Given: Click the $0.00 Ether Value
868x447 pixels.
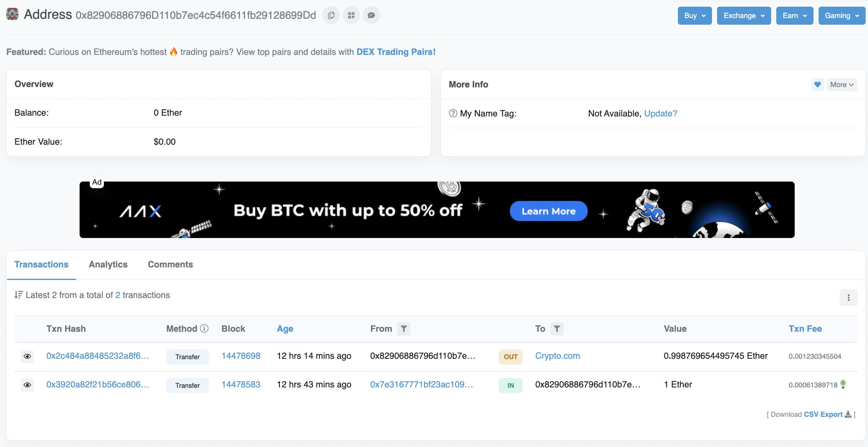Looking at the screenshot, I should pyautogui.click(x=165, y=142).
